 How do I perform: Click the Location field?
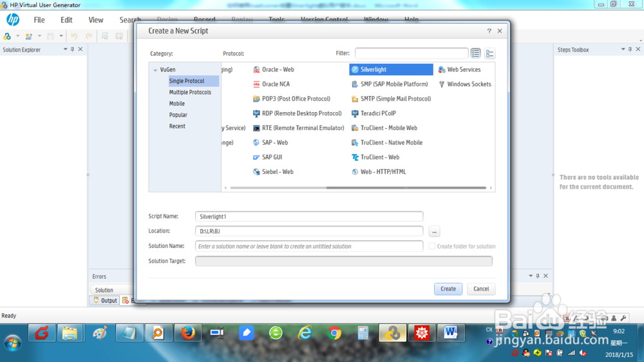[309, 231]
